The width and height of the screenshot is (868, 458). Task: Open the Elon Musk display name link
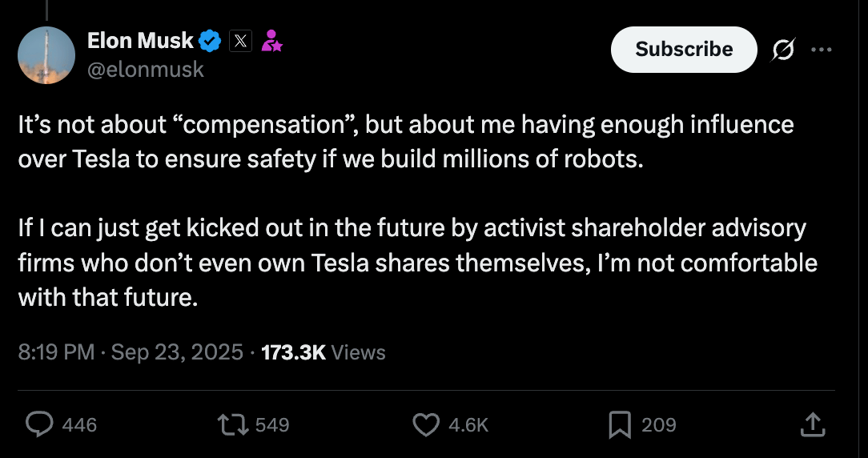click(140, 40)
